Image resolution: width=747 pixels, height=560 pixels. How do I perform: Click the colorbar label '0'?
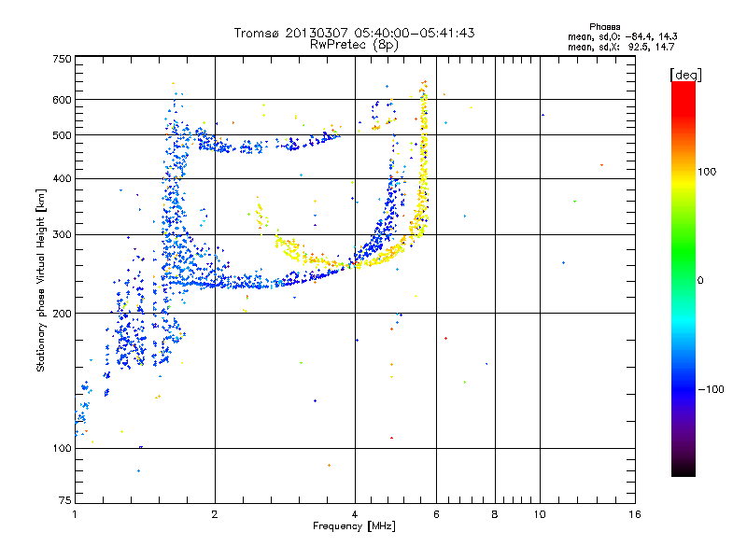pos(700,281)
